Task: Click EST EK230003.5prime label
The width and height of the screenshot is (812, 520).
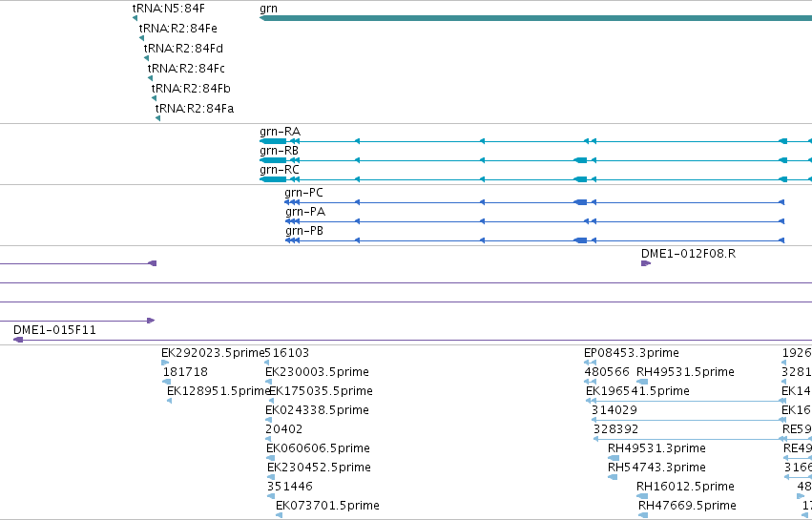Action: (x=317, y=372)
